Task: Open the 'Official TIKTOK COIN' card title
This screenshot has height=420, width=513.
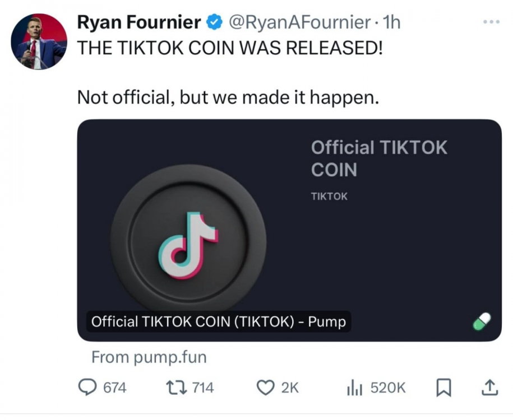Action: [x=379, y=158]
